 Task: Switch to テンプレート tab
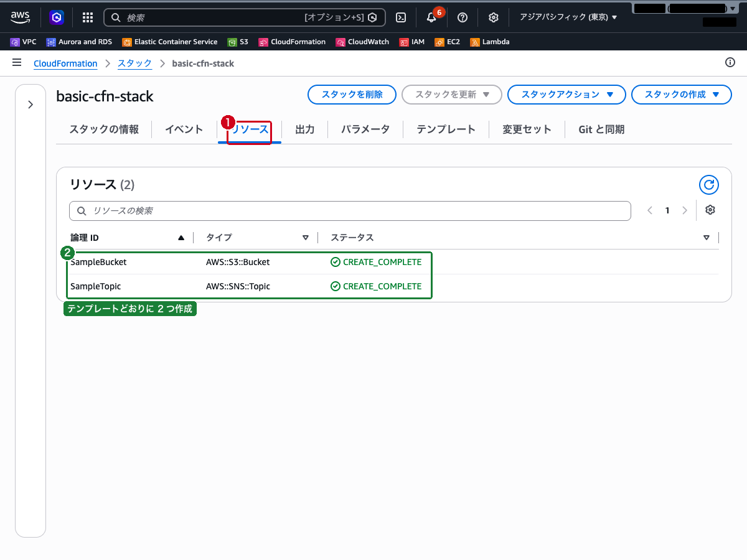click(x=446, y=129)
